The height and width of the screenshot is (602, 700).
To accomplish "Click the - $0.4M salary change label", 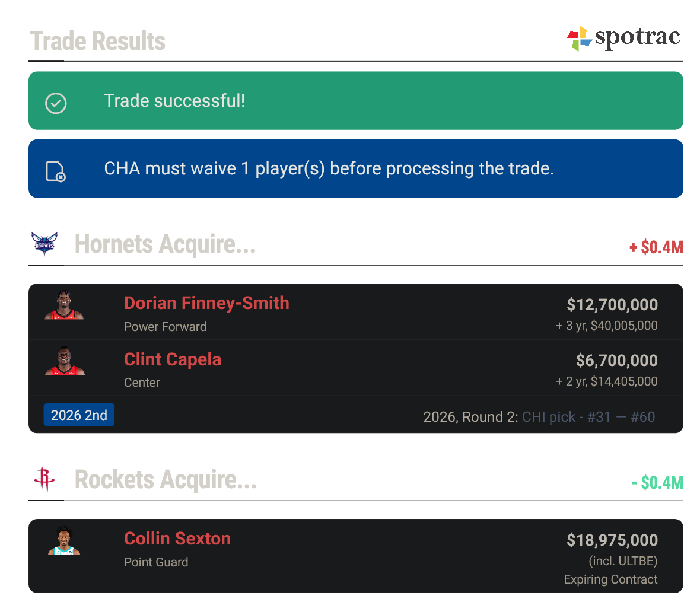I will pyautogui.click(x=657, y=482).
